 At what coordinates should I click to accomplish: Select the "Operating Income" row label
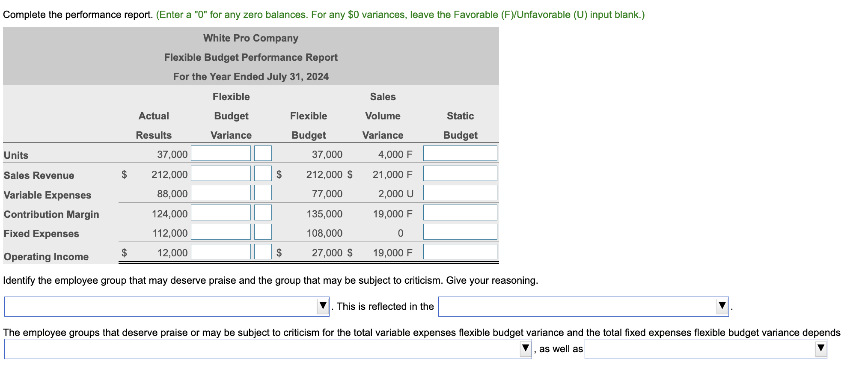point(46,257)
